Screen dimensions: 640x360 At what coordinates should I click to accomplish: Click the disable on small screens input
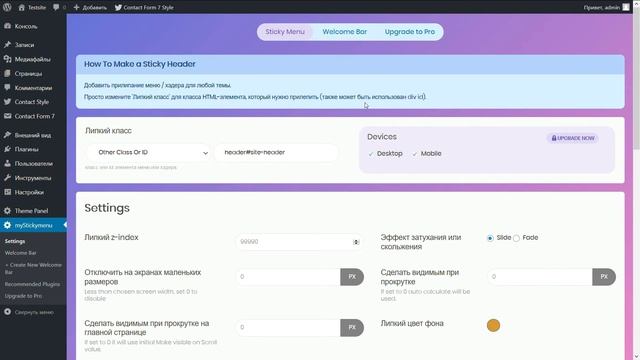point(288,277)
